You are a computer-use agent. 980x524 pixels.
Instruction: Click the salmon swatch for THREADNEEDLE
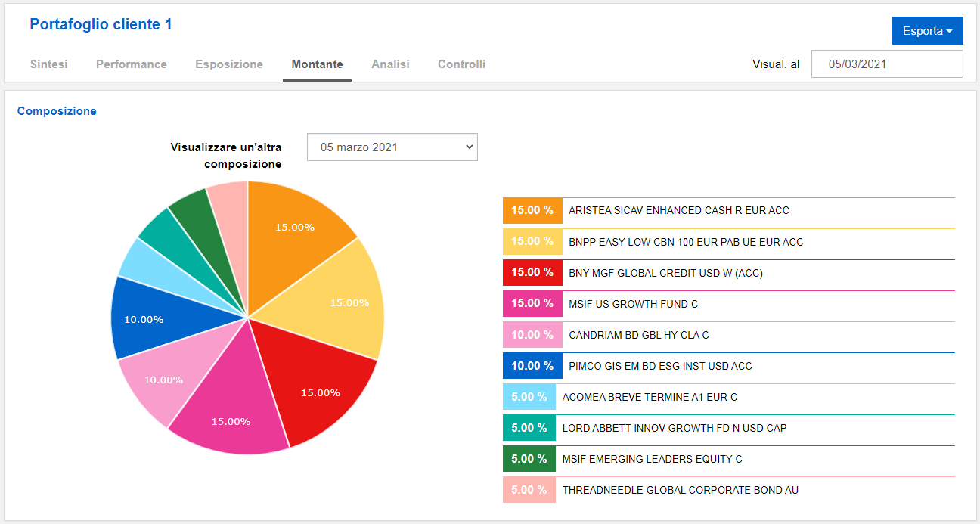point(529,490)
